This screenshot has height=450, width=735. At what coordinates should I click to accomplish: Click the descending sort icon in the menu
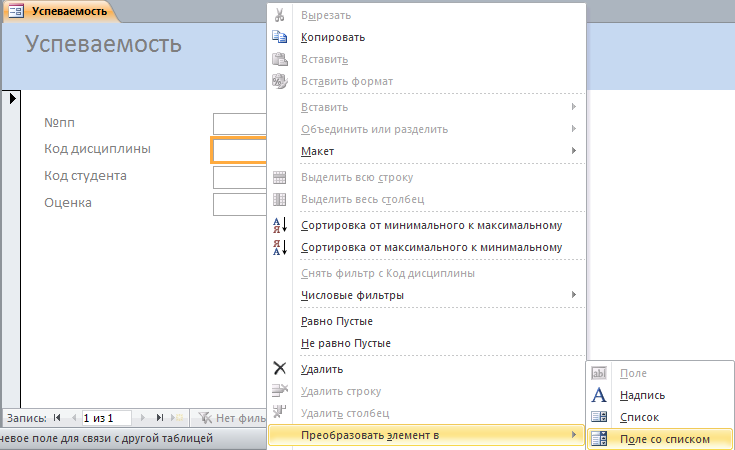280,248
